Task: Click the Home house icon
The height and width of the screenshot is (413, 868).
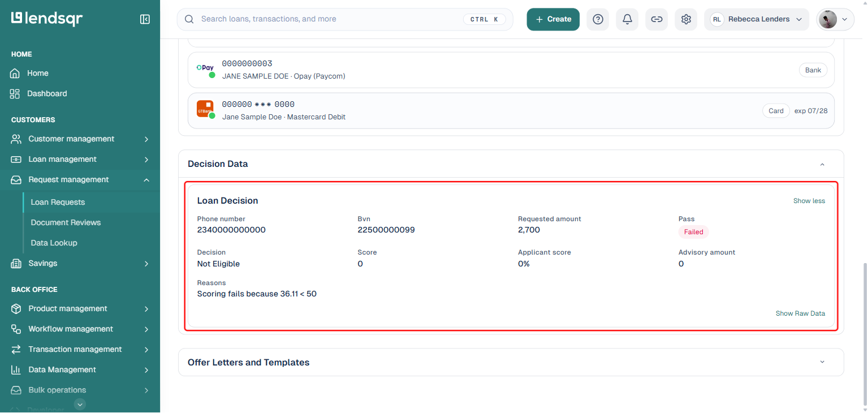Action: [x=15, y=73]
